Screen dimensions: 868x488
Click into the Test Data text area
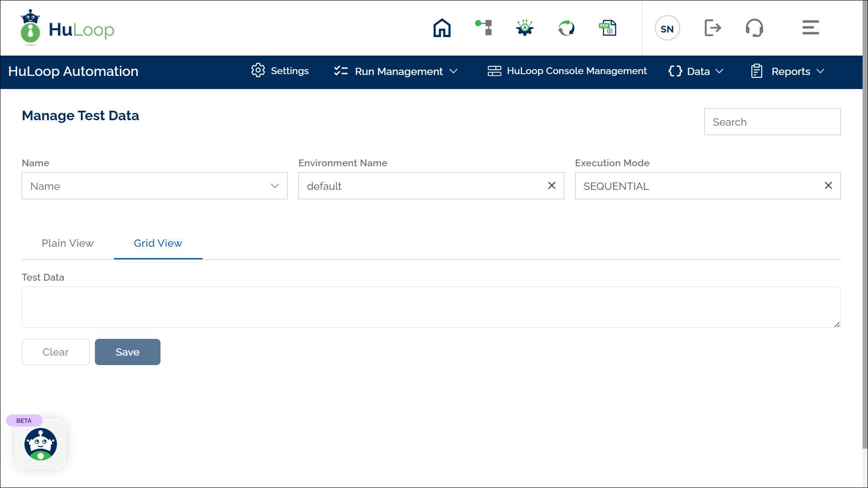coord(431,307)
